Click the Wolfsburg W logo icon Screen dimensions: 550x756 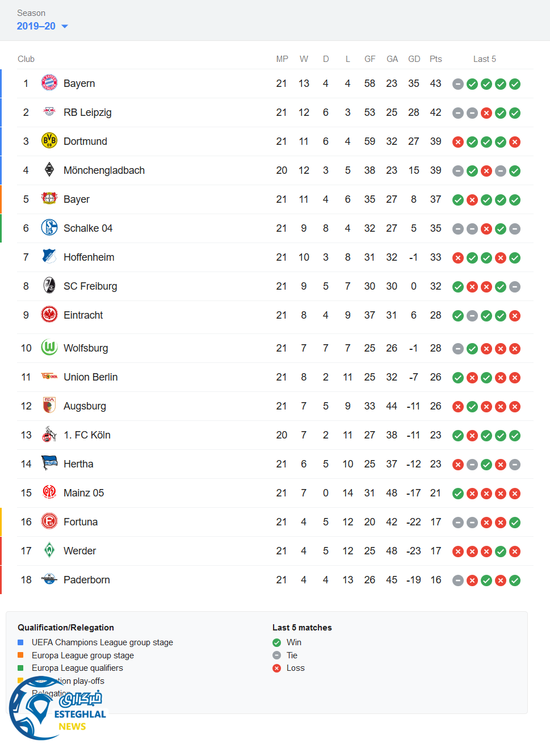(49, 348)
